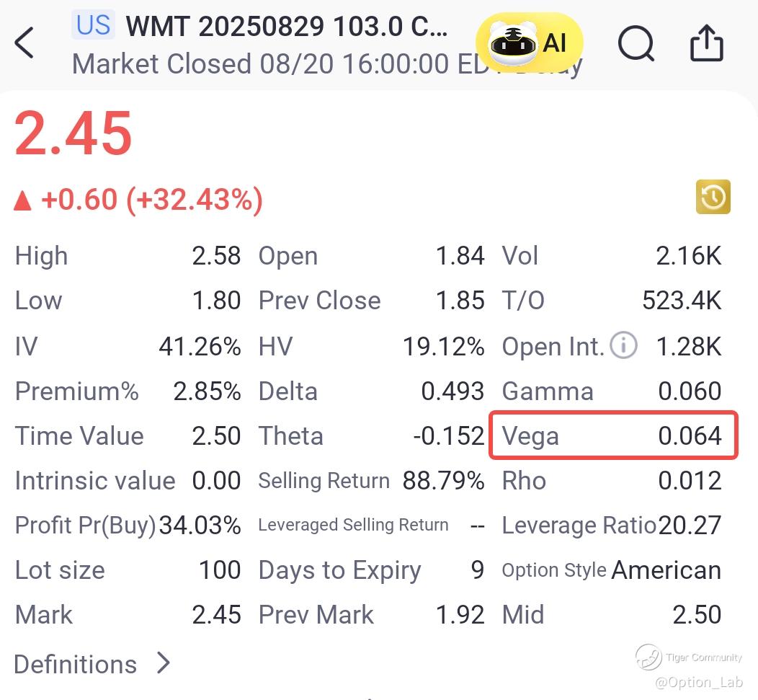Tap the Tiger Community watermark logo
758x700 pixels.
(x=648, y=657)
